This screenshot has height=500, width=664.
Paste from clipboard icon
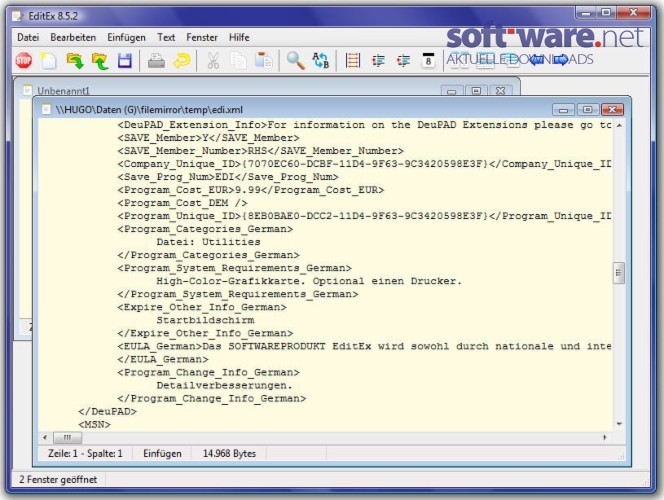tap(263, 60)
